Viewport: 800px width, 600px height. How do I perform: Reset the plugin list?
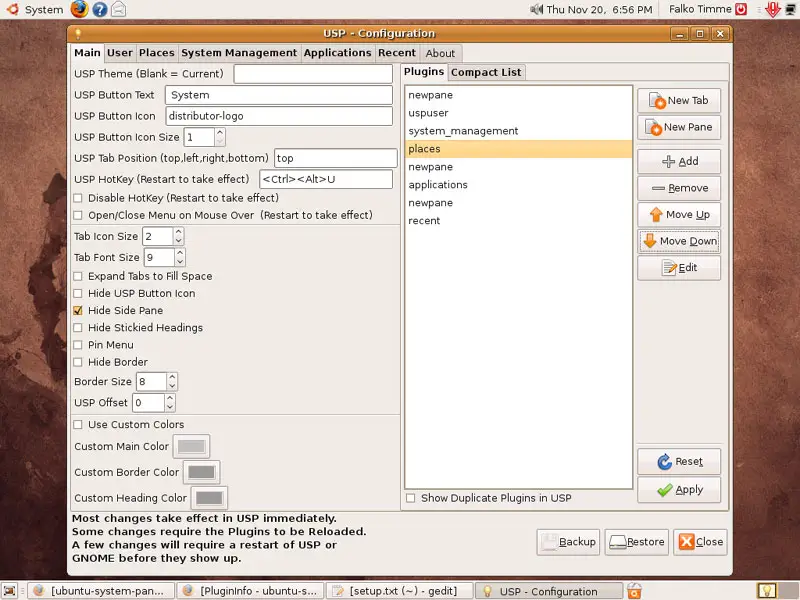click(679, 462)
